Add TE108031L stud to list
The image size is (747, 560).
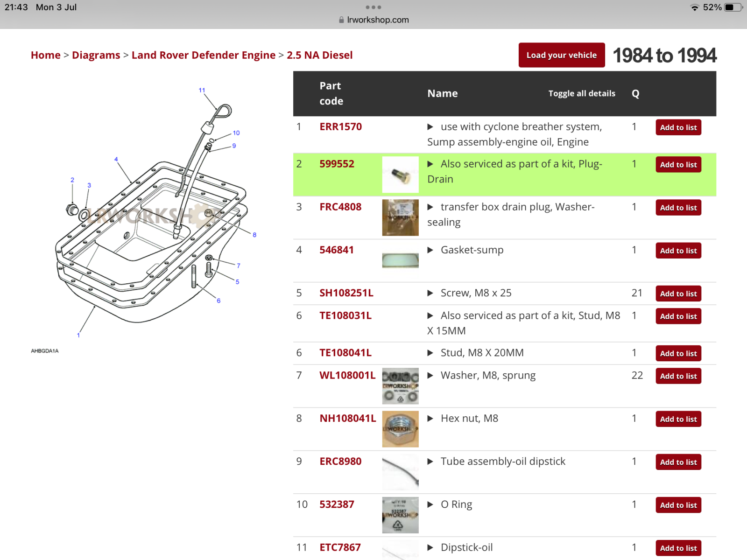tap(678, 316)
